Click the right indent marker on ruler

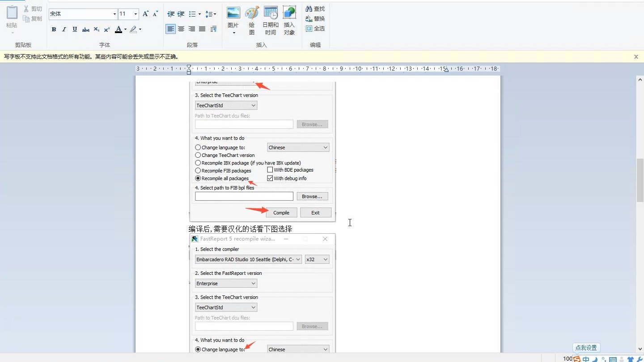(x=446, y=71)
